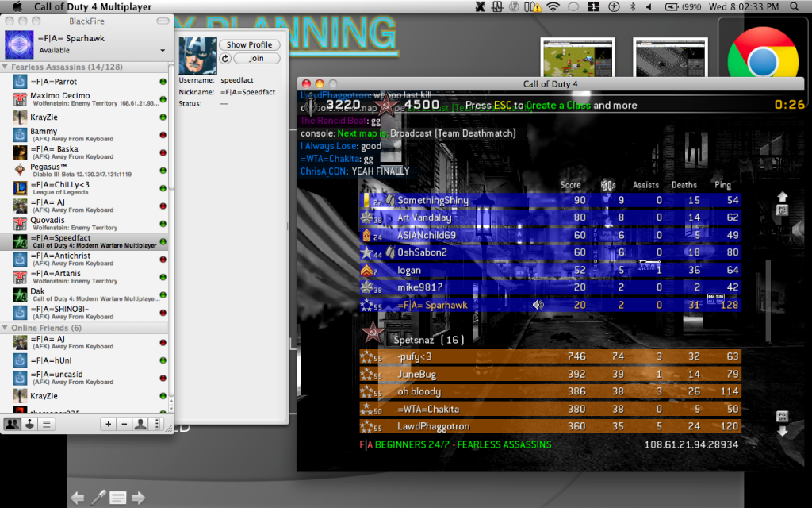Click Speedfact's Captain America avatar
Screen dimensions: 812x508
point(197,56)
